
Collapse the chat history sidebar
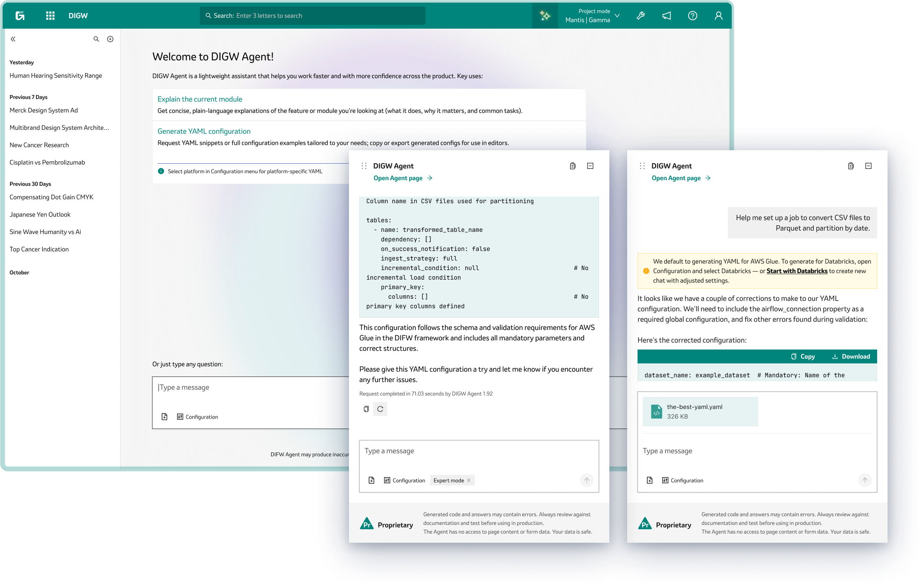(13, 39)
